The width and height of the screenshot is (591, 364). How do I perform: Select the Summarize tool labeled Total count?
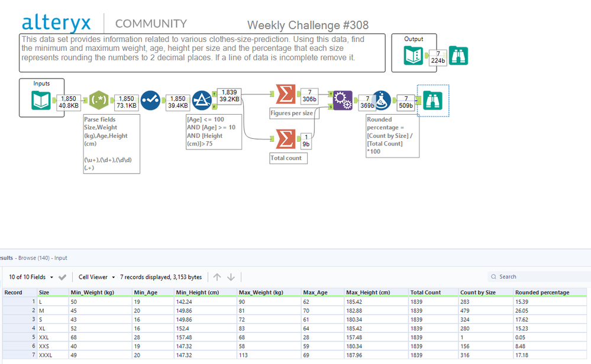(x=286, y=139)
